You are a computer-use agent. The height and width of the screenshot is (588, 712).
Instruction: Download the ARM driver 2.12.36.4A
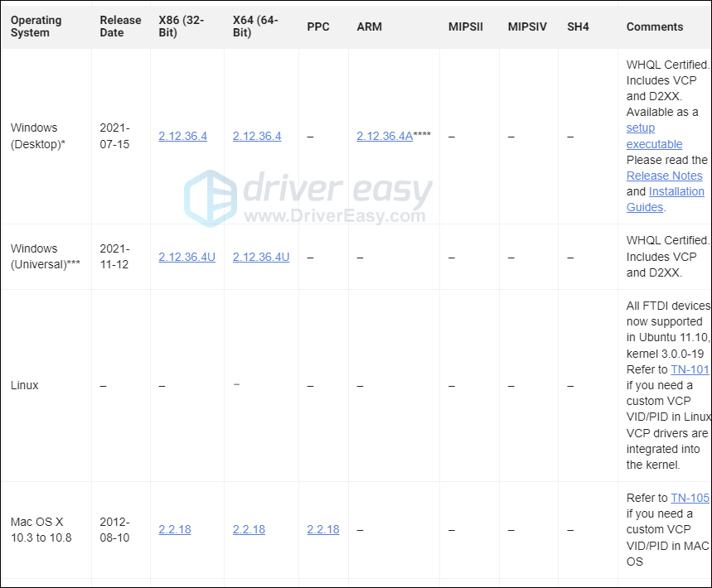(x=385, y=136)
